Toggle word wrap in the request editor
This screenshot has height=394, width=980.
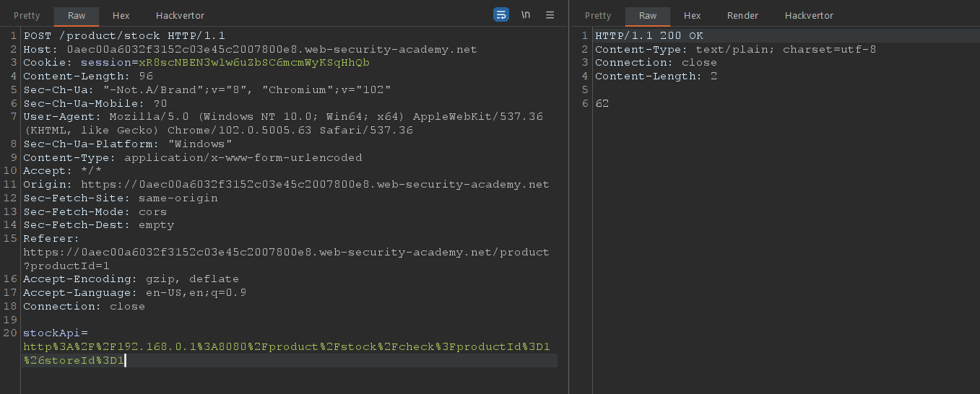501,15
